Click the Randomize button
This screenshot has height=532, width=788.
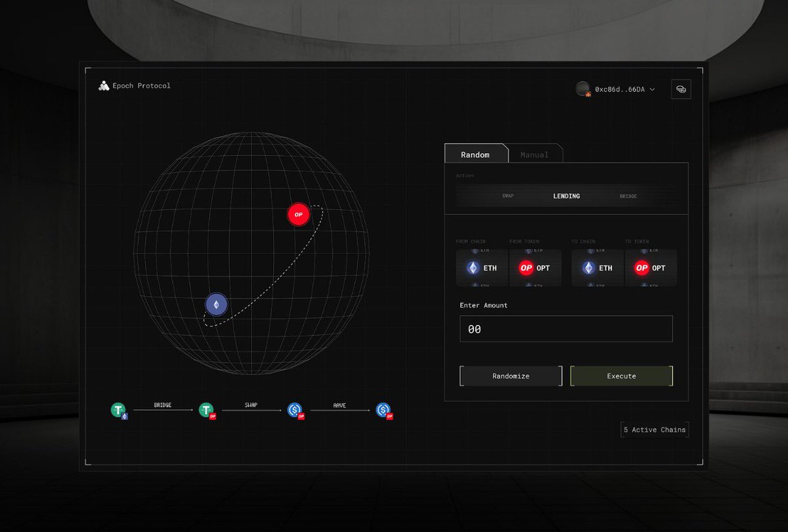click(x=511, y=376)
